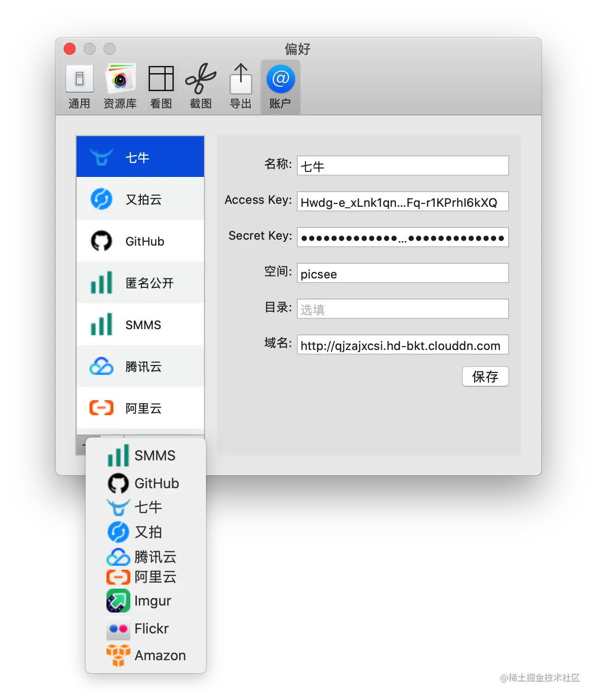Choose 腾讯云 from the add-account popup menu

(x=146, y=557)
